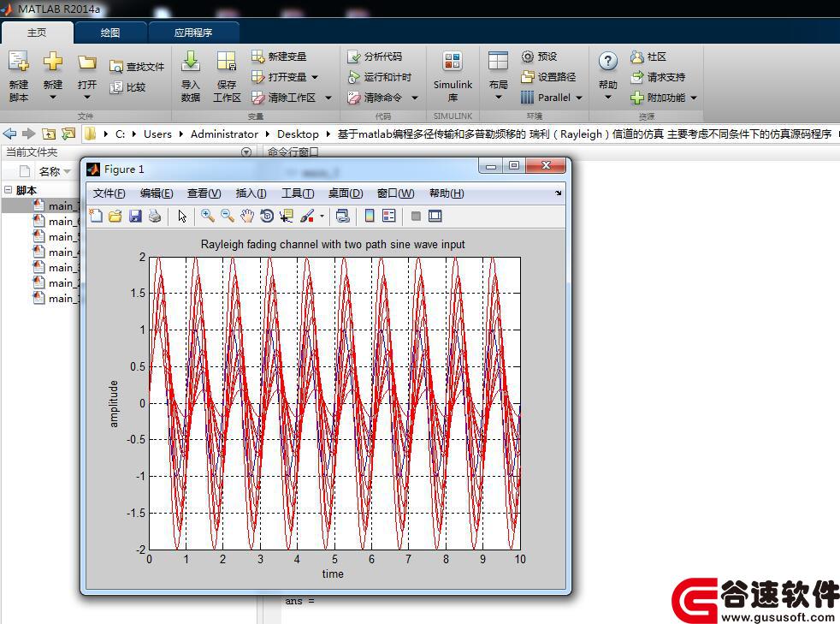
Task: Click the 比较 (Compare) button
Action: [x=127, y=86]
